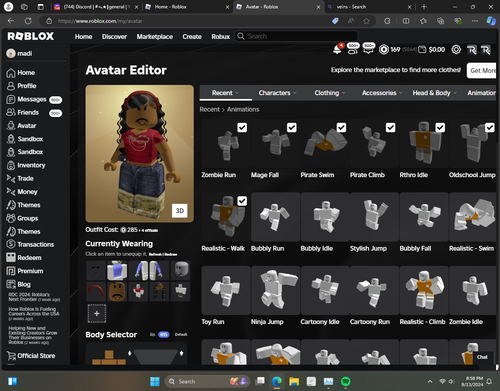Click the add item plus slot

[x=97, y=314]
